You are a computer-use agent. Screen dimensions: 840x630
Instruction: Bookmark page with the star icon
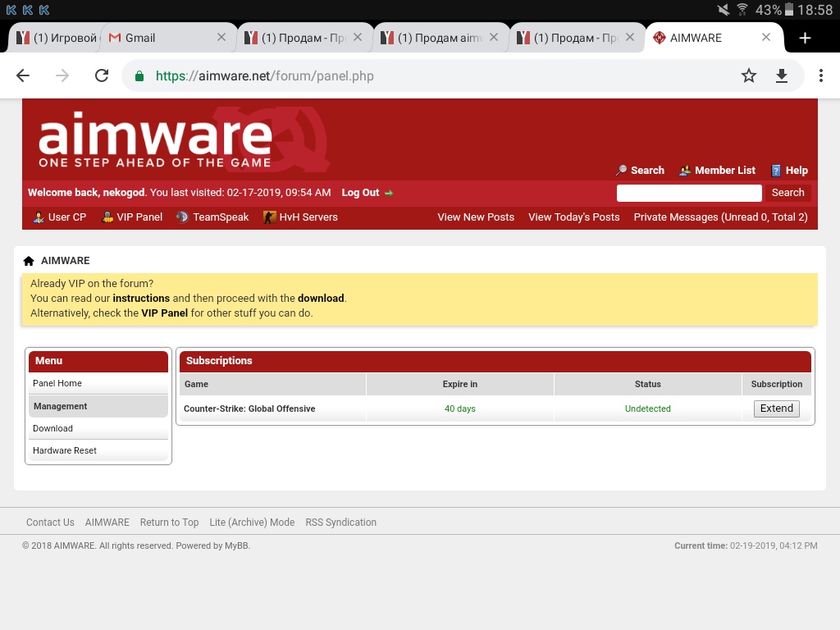tap(748, 75)
